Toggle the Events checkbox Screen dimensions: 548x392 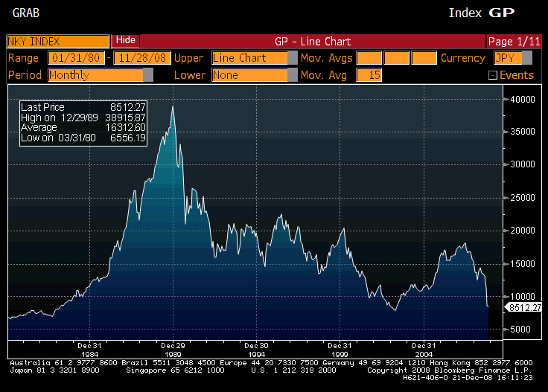click(492, 75)
